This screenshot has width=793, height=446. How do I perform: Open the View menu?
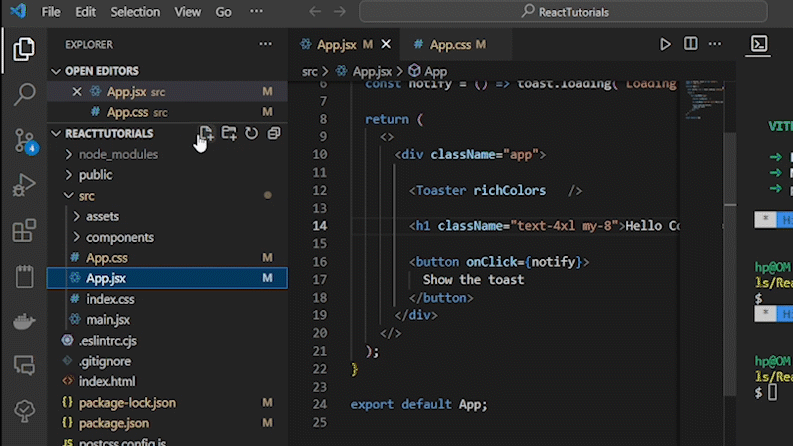pos(187,12)
